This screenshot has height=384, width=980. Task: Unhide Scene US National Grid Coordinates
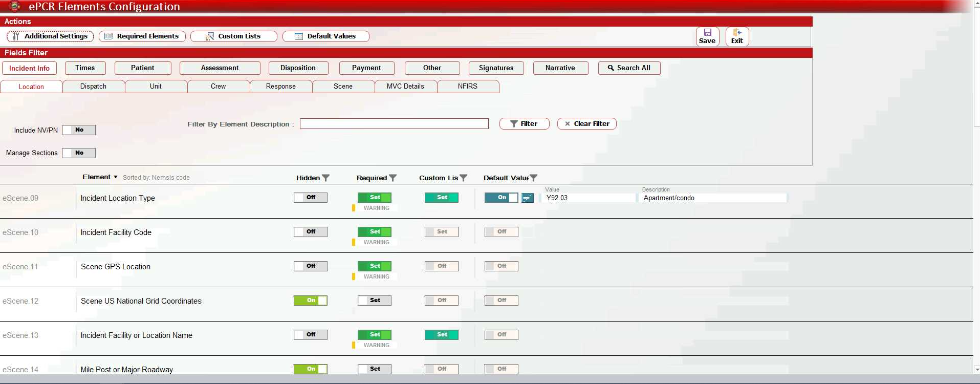pos(310,301)
